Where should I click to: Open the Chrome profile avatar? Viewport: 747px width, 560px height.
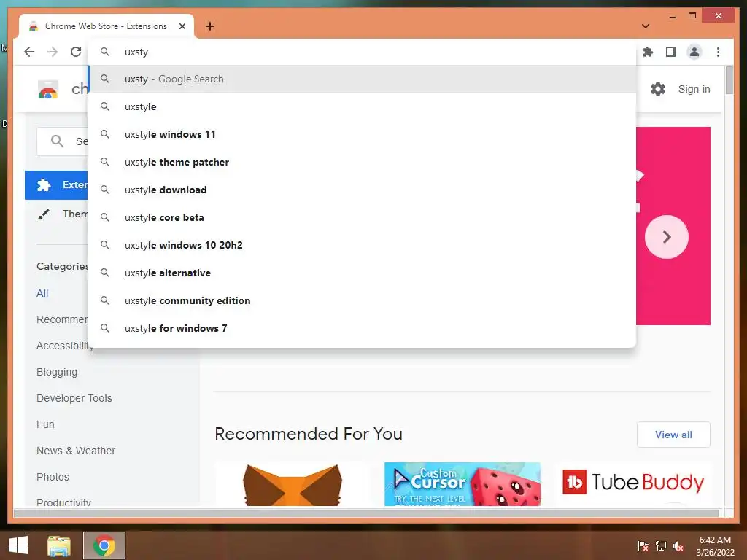694,52
